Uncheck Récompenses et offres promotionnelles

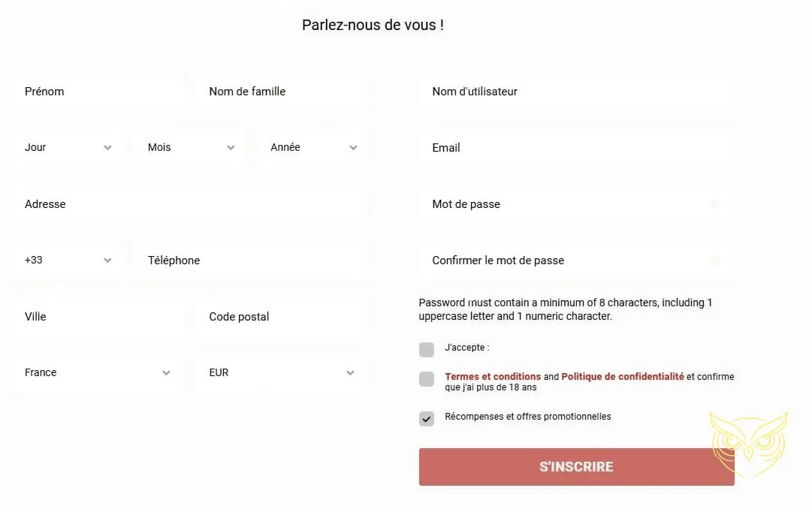(427, 419)
